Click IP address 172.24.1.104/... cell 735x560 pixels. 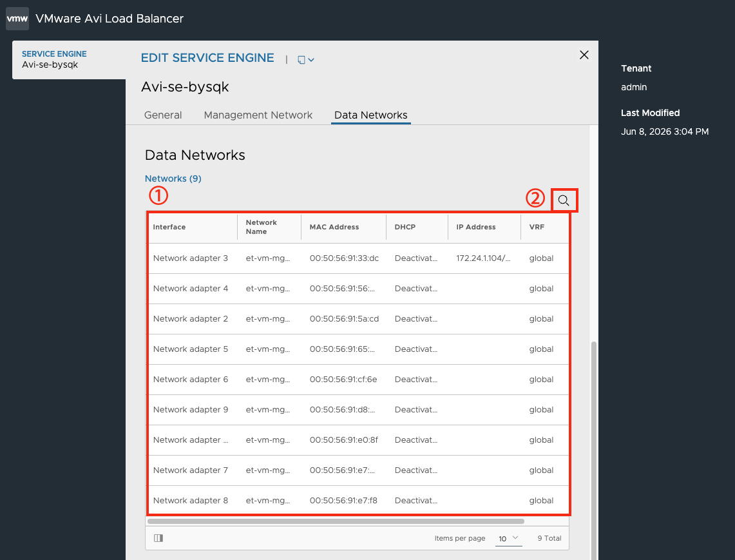(483, 258)
